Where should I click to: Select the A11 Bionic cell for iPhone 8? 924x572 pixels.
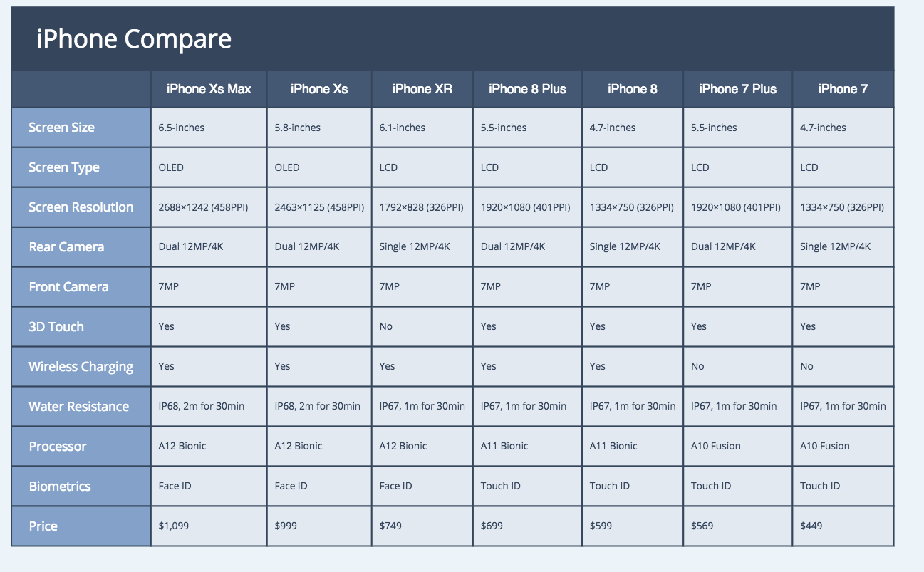click(613, 447)
